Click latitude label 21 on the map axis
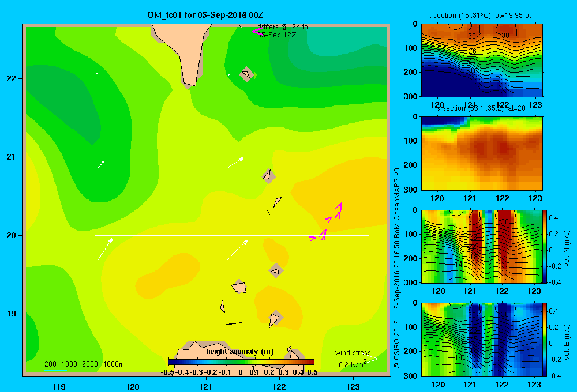 pos(12,157)
